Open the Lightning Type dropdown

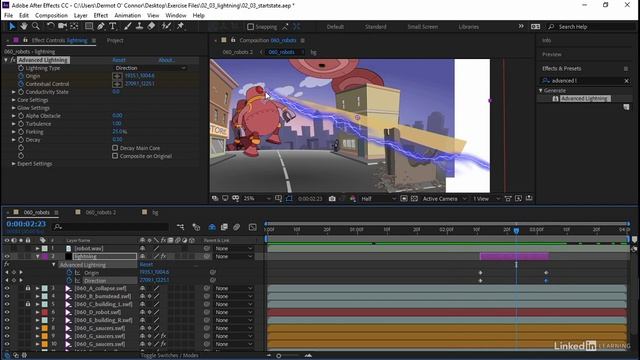[x=150, y=68]
